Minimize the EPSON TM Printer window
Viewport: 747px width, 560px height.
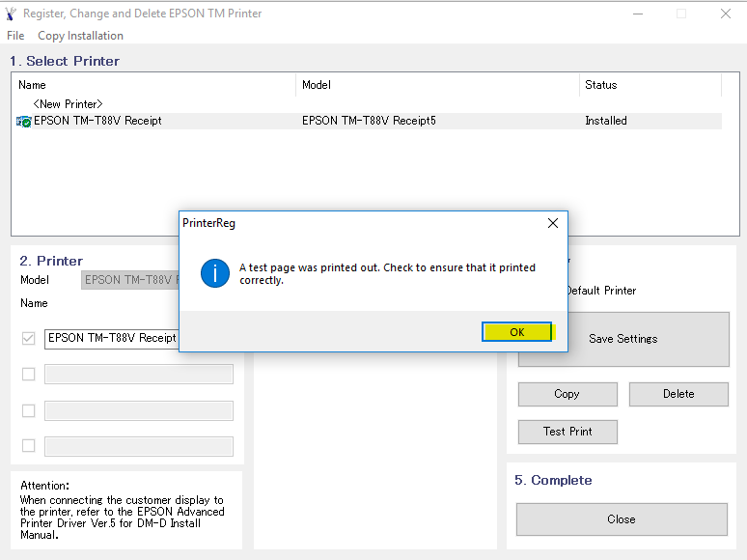click(637, 14)
